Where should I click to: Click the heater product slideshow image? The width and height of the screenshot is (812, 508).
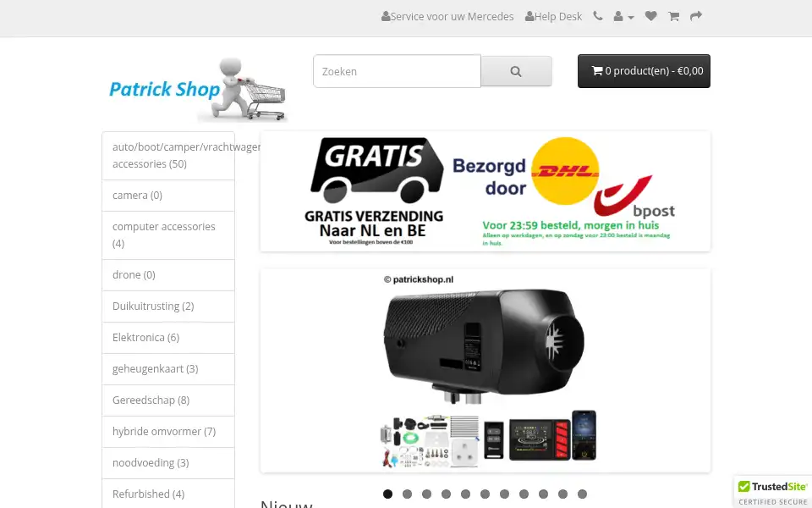(486, 371)
